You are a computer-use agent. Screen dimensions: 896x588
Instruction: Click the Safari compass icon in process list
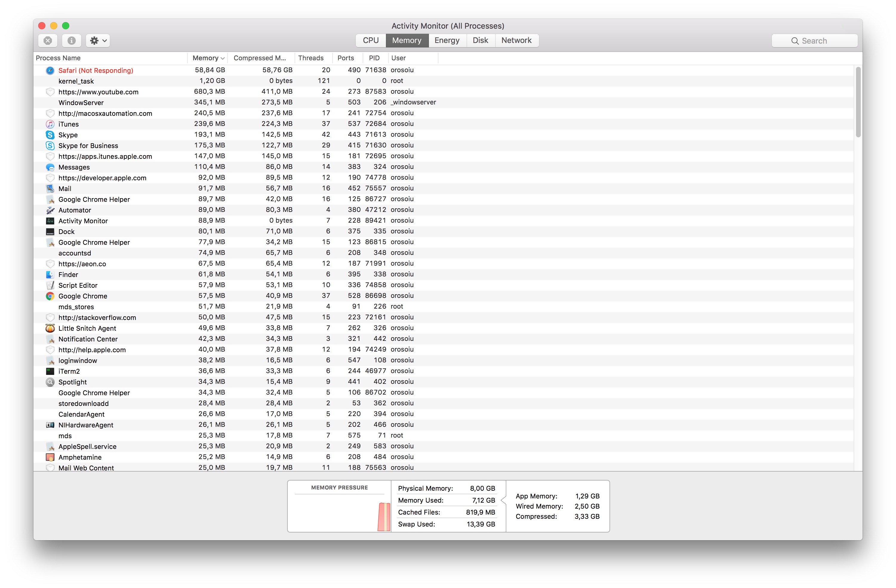click(50, 70)
